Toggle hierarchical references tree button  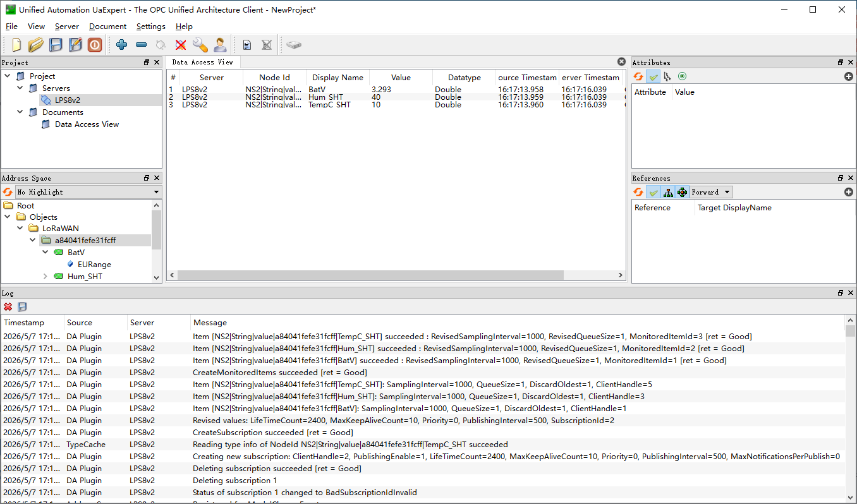point(668,192)
